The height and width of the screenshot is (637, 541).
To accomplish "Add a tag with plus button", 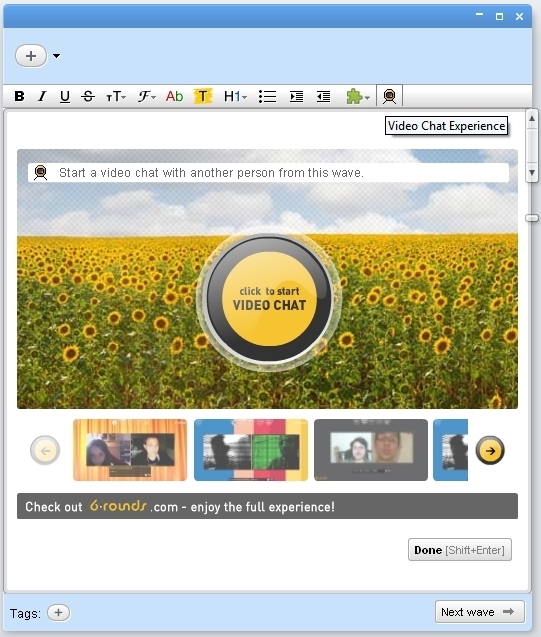I will (x=58, y=613).
